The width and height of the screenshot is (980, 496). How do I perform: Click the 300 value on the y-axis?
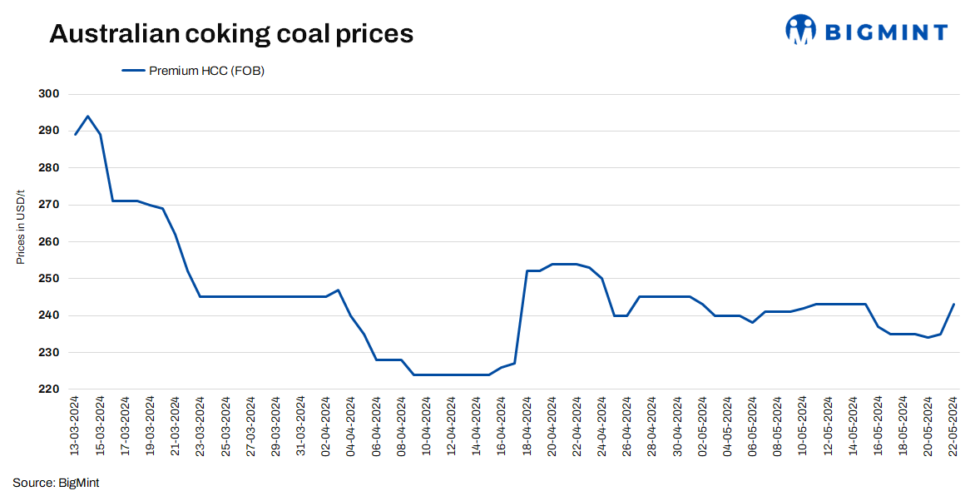tap(50, 94)
